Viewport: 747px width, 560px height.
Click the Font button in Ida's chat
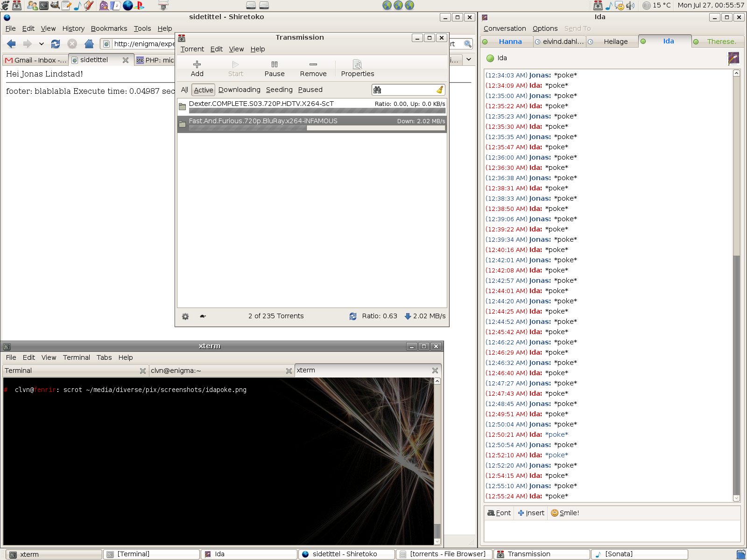499,513
